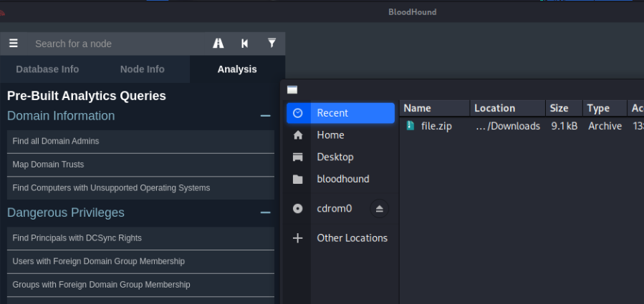
Task: Select the Analysis tab
Action: tap(237, 69)
